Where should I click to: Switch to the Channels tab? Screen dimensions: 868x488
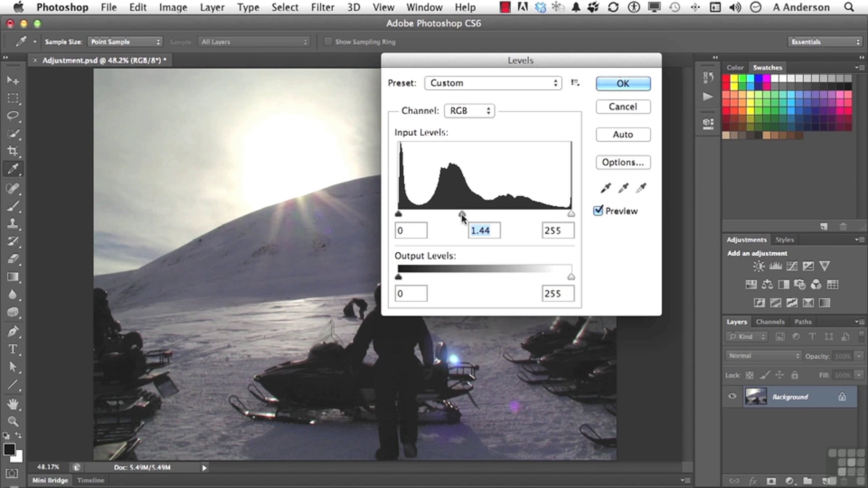coord(770,322)
